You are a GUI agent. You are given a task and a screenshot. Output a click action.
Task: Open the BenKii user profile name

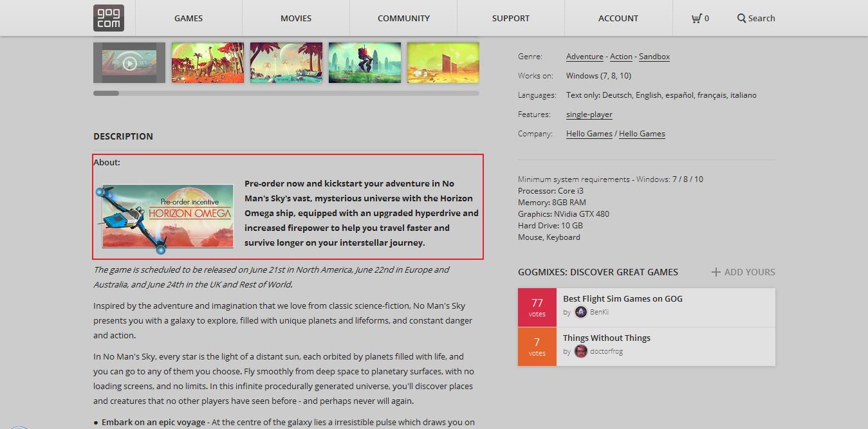(x=600, y=312)
